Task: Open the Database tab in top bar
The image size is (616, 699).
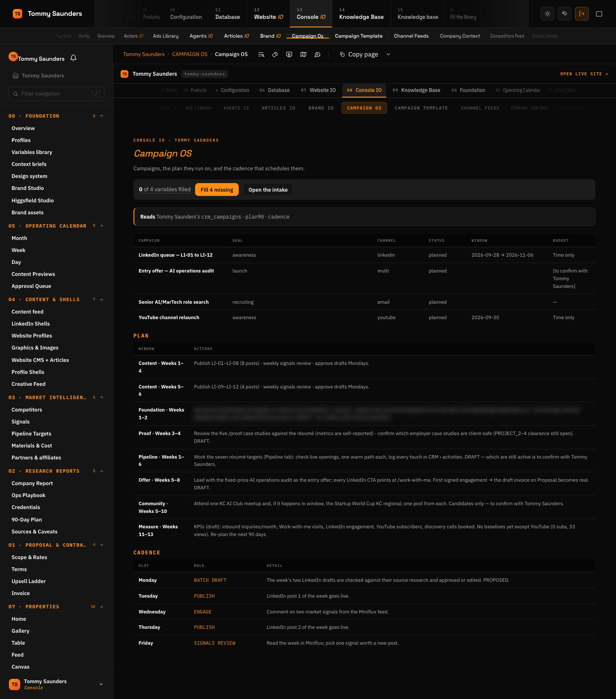Action: point(227,14)
